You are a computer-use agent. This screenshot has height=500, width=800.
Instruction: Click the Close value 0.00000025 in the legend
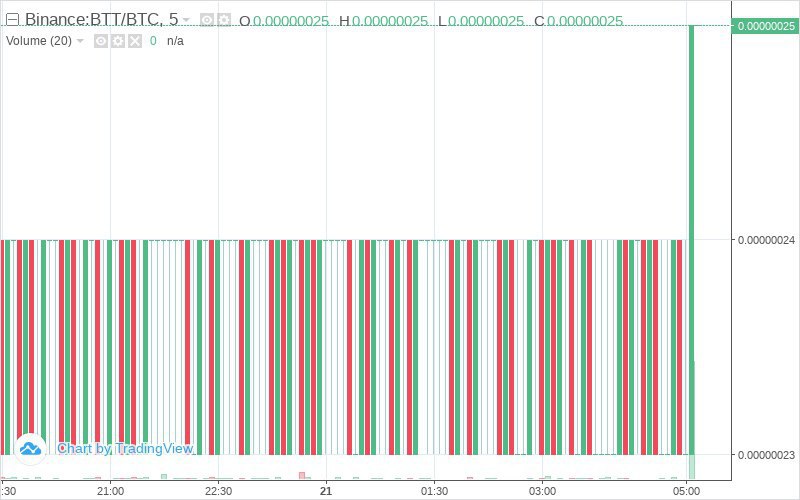[x=585, y=21]
